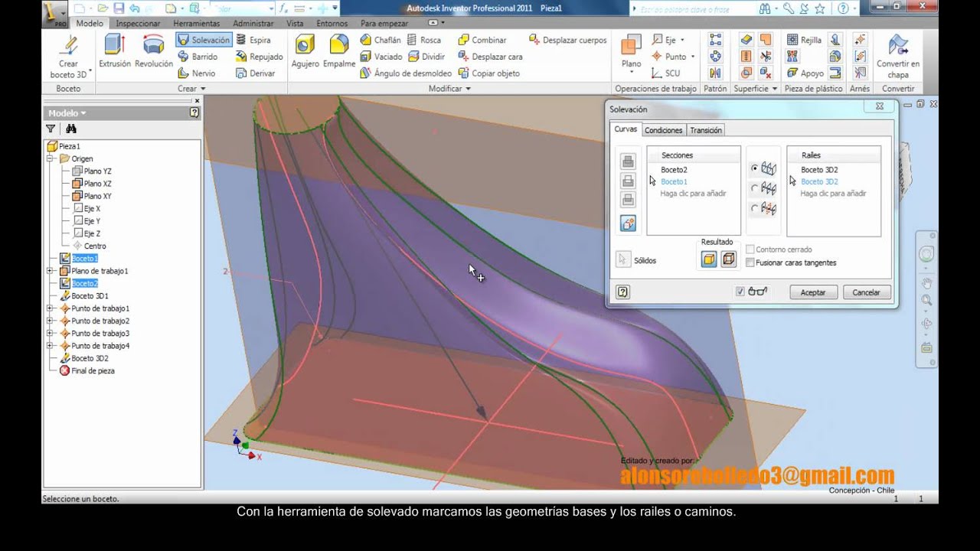Click the Aceptar button
The width and height of the screenshot is (980, 551).
(813, 292)
